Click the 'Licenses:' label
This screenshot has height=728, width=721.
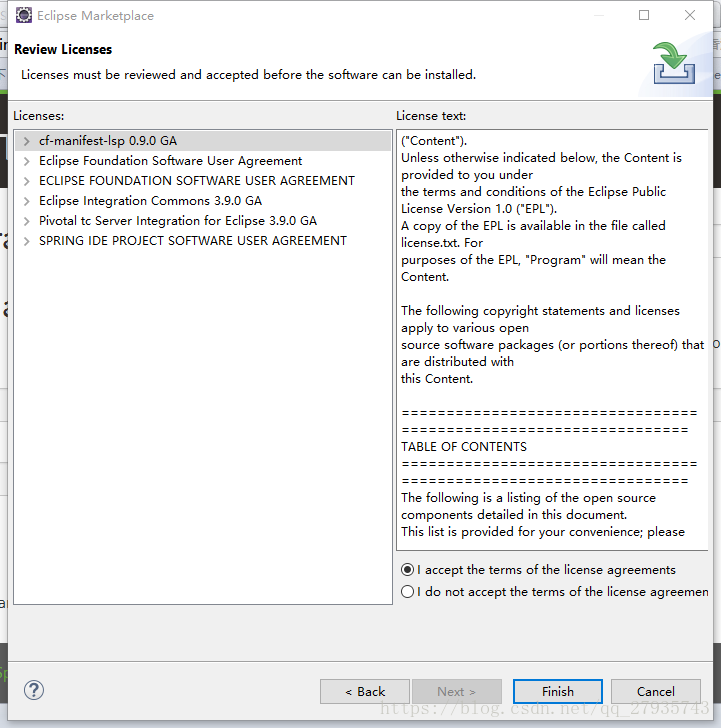pyautogui.click(x=39, y=116)
